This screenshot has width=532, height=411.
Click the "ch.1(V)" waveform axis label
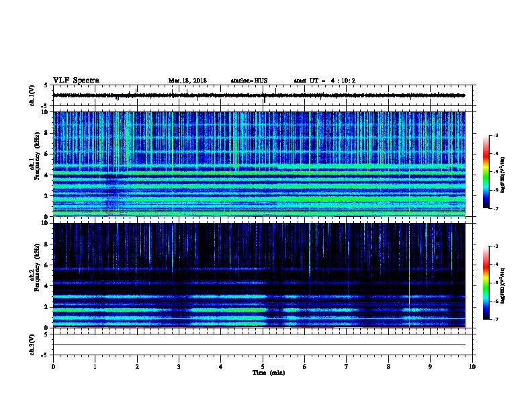(x=32, y=95)
